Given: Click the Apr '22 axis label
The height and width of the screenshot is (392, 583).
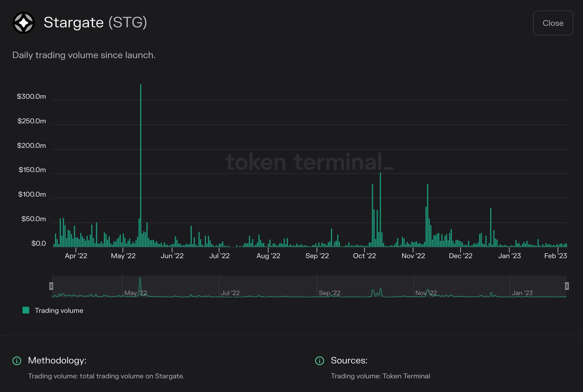Looking at the screenshot, I should (76, 256).
